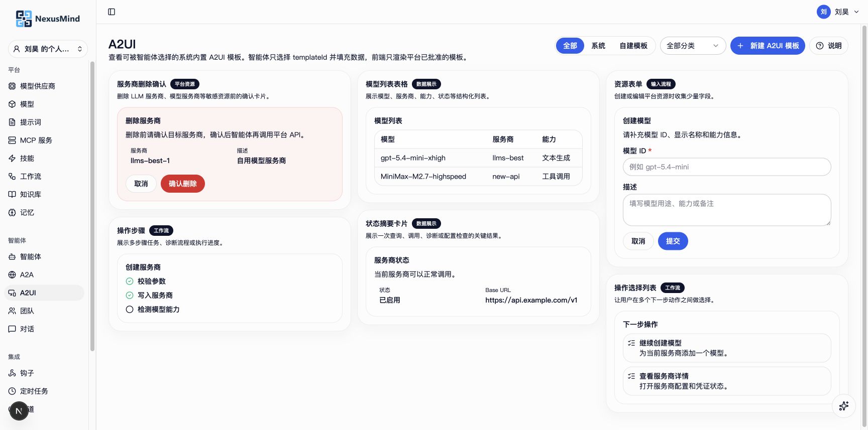Click the red 确认删除 button
The image size is (868, 430).
click(183, 184)
